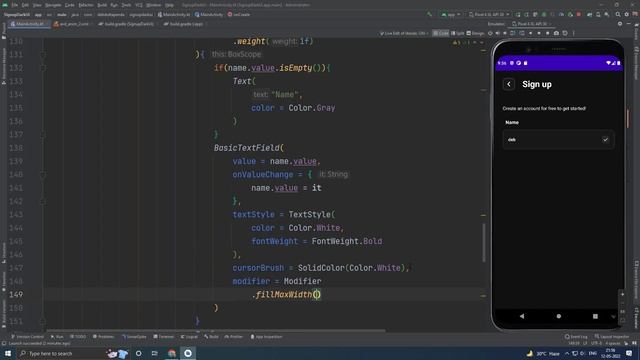Fold the code block at line 131
This screenshot has width=640, height=360.
tap(42, 54)
